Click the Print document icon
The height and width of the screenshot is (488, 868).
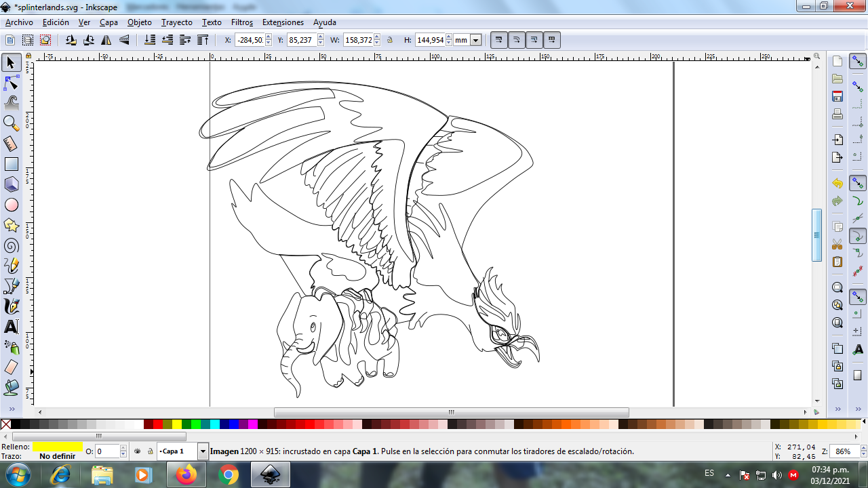(x=837, y=114)
